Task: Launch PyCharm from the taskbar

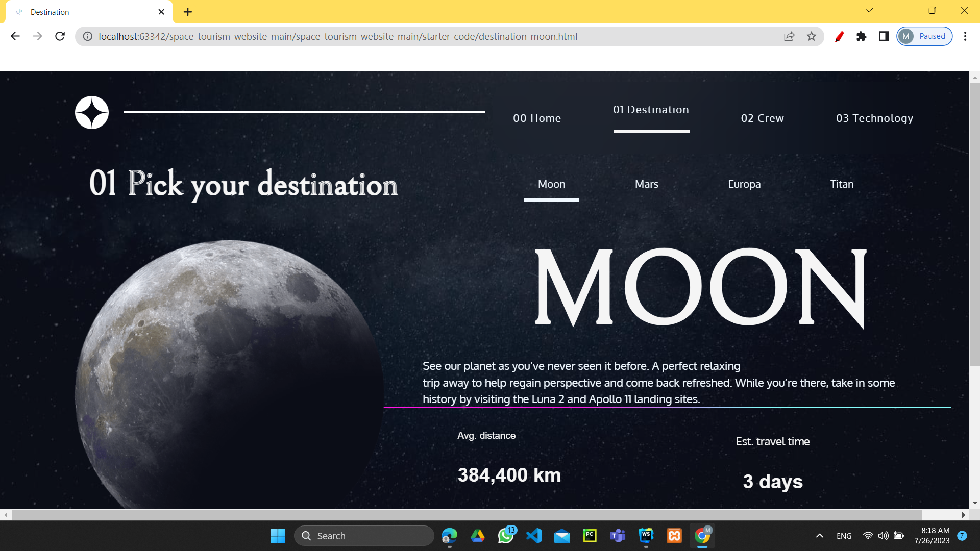Action: point(590,536)
